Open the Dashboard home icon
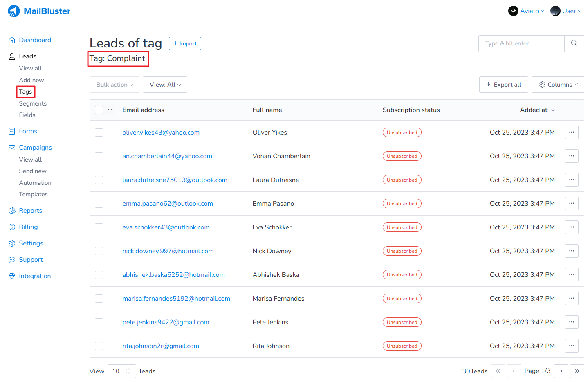Screen dimensions: 588x382 coord(12,40)
